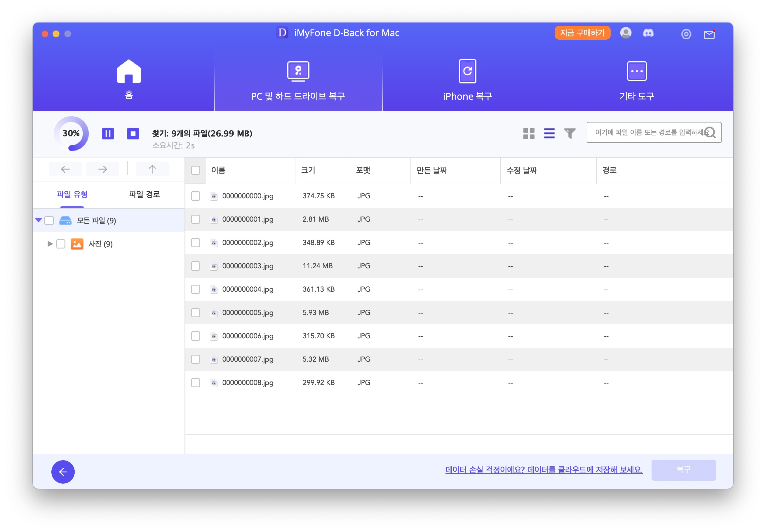Click the 지금 구매하기 button
Viewport: 766px width, 532px height.
coord(582,33)
